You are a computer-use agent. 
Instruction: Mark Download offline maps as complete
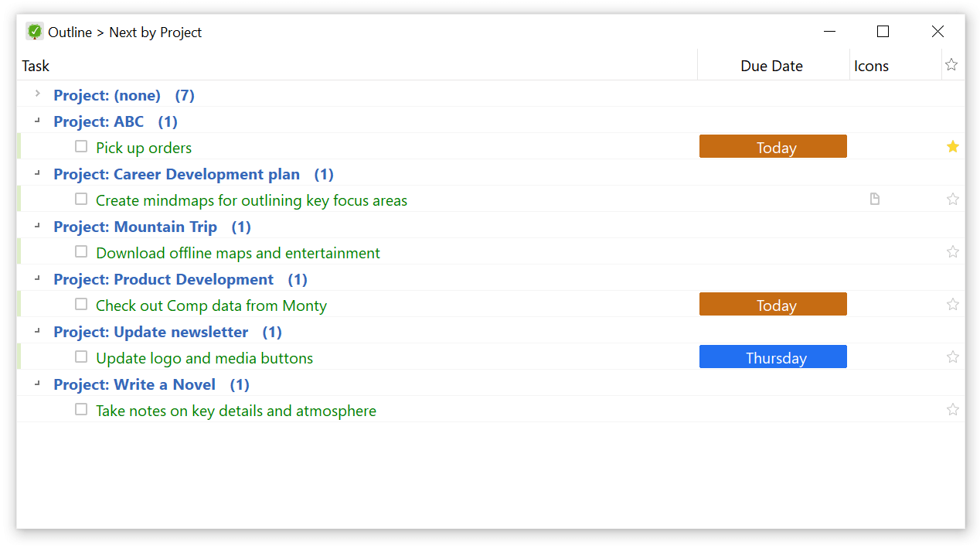pos(81,251)
